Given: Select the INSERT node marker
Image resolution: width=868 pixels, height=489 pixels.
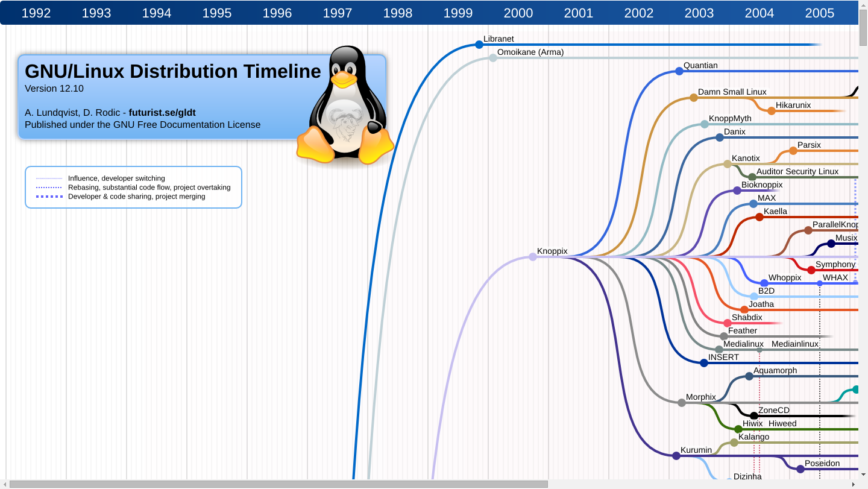Looking at the screenshot, I should 704,363.
